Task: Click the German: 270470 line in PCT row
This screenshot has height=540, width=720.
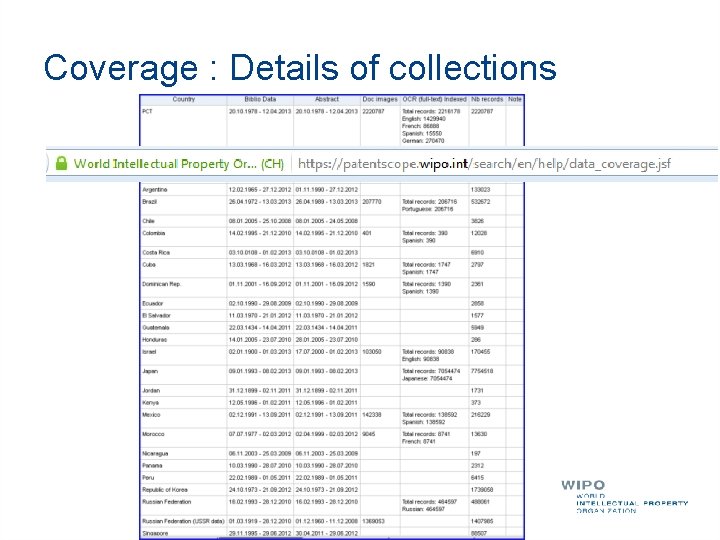Action: coord(423,141)
